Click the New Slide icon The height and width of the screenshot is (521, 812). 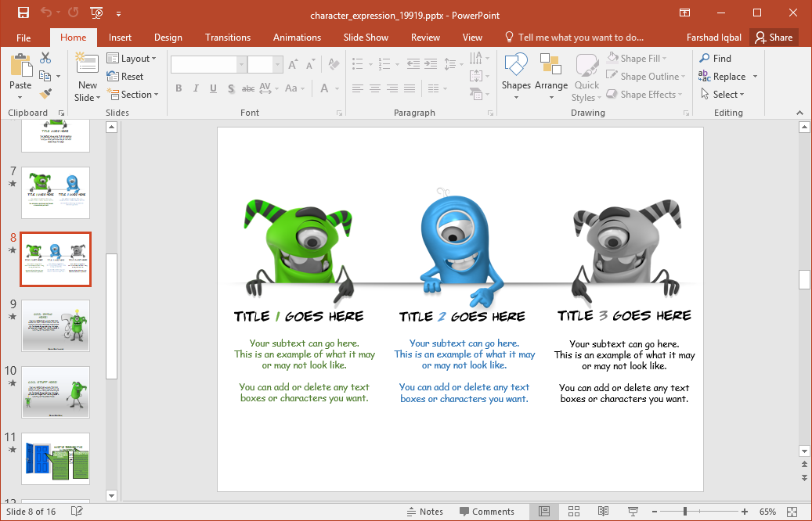coord(87,64)
